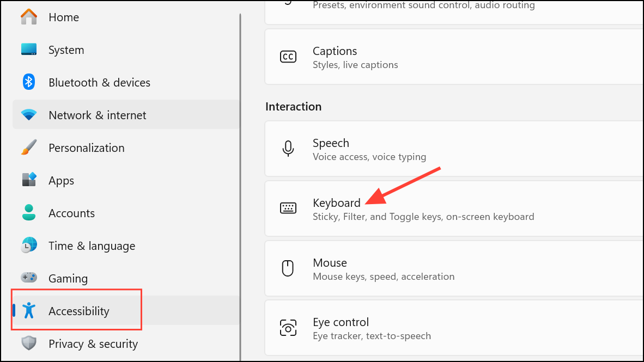Click the Accessibility figure icon
This screenshot has height=362, width=644.
coord(28,311)
